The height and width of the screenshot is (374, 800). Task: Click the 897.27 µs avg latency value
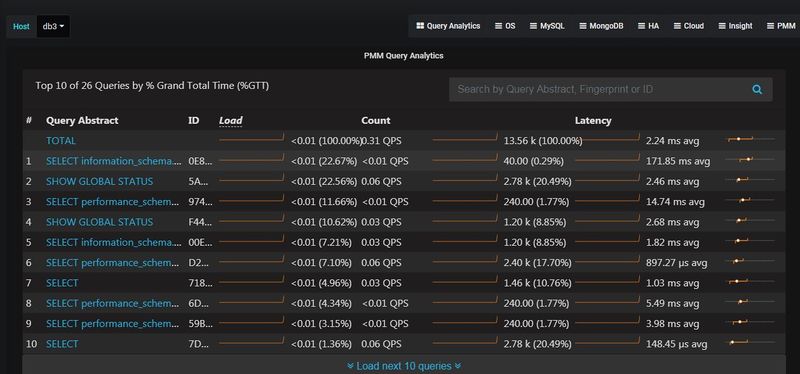[x=677, y=263]
